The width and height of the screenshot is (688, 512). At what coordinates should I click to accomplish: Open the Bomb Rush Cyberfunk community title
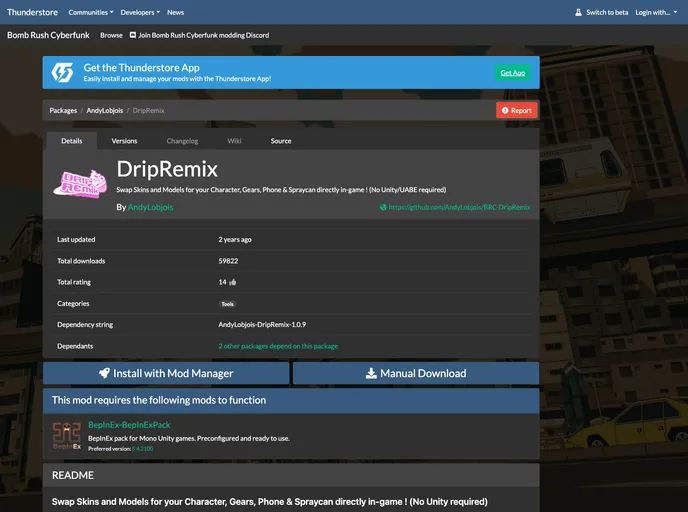[x=48, y=35]
